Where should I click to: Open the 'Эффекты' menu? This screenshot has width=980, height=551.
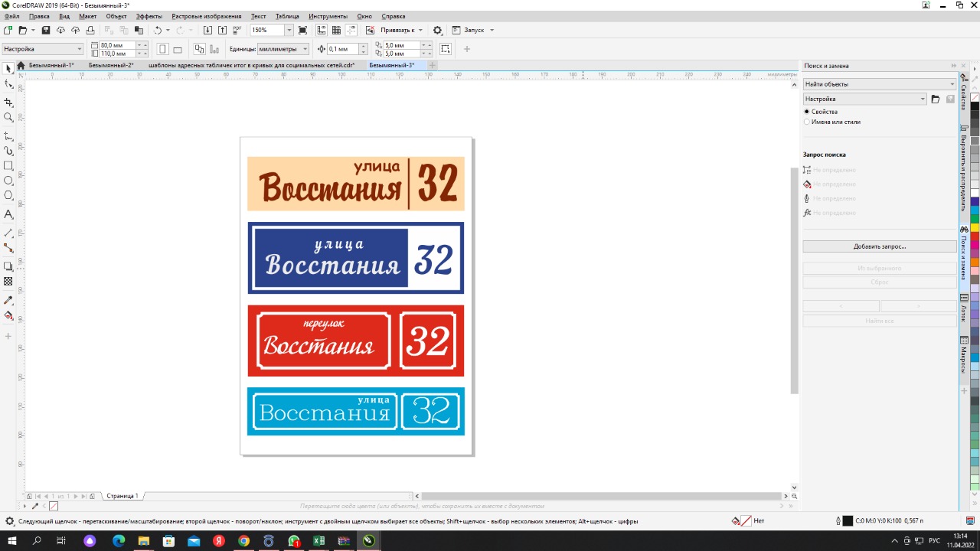point(149,16)
